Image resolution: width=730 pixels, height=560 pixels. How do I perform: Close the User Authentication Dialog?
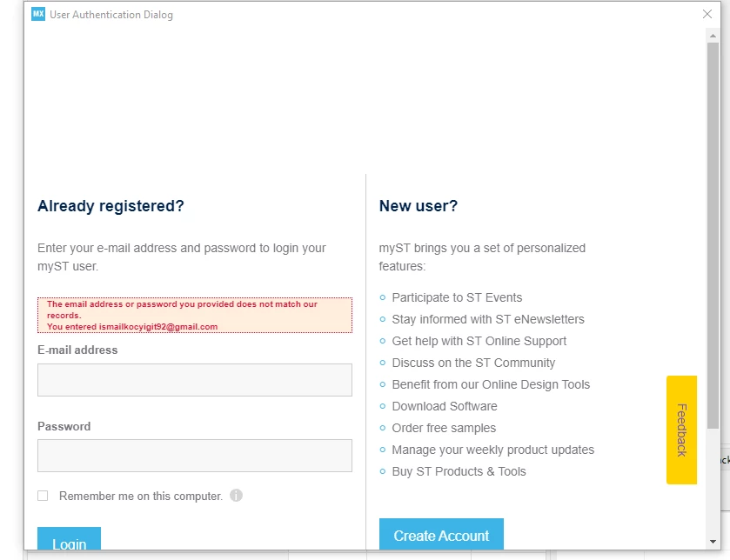pos(707,15)
